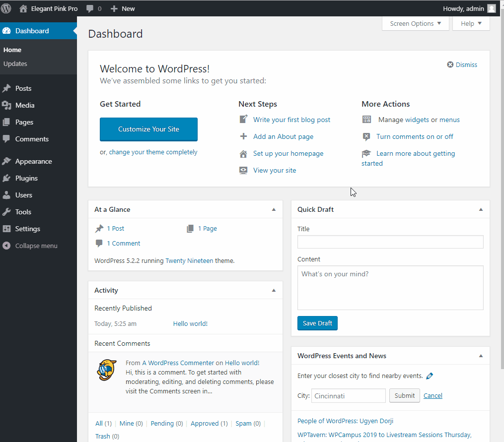This screenshot has height=442, width=504.
Task: Open the 1 Page link in At a Glance
Action: [x=208, y=228]
